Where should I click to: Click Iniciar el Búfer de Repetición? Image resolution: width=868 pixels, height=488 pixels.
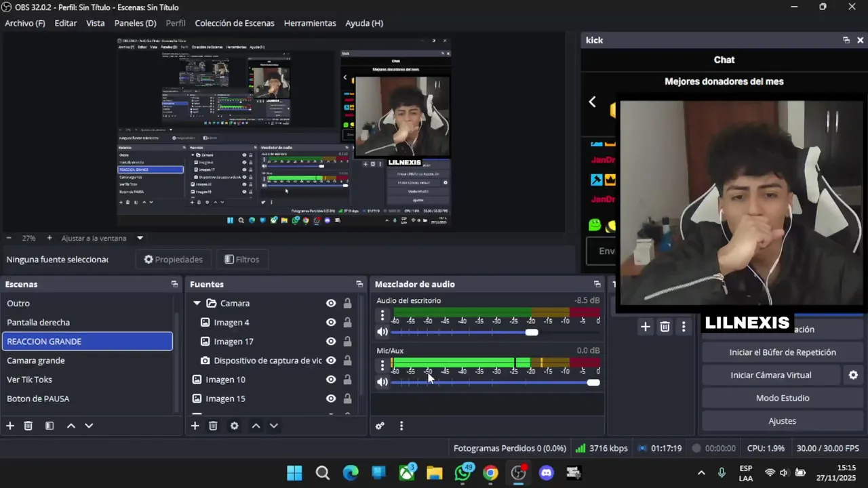tap(783, 352)
